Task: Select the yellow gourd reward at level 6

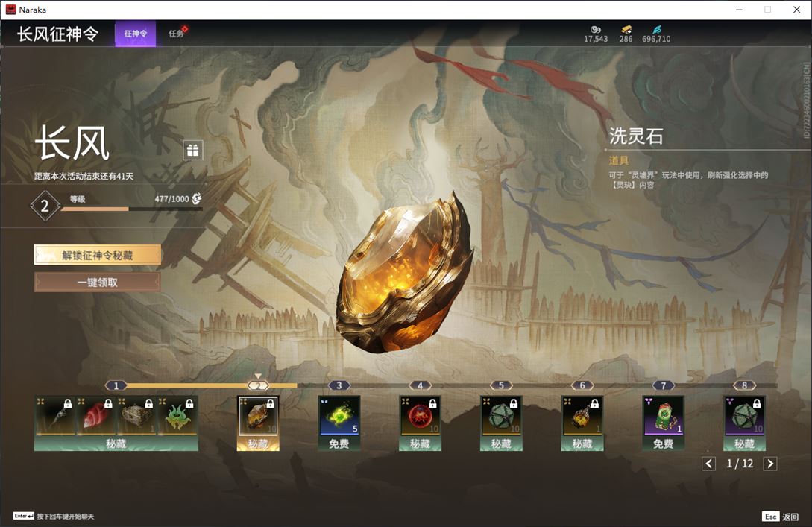Action: point(582,416)
